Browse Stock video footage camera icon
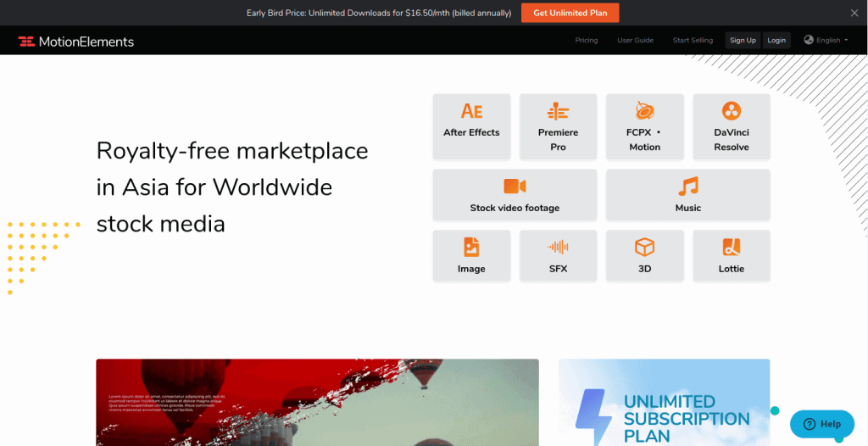The width and height of the screenshot is (868, 446). [515, 187]
